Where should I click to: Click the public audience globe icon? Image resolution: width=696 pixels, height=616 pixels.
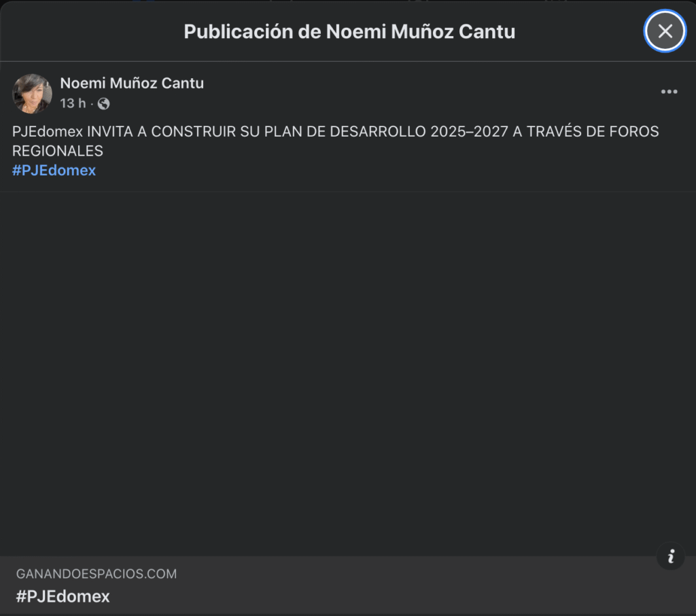click(103, 104)
